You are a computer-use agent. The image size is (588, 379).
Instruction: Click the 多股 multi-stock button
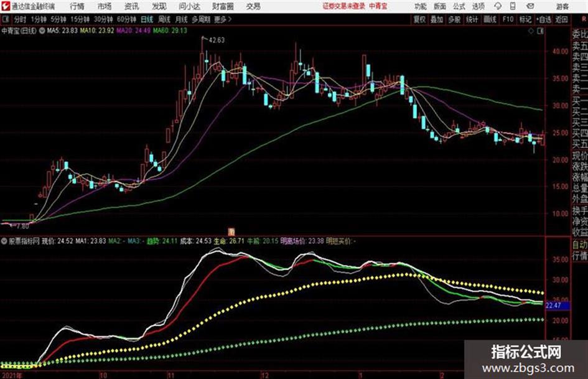454,19
